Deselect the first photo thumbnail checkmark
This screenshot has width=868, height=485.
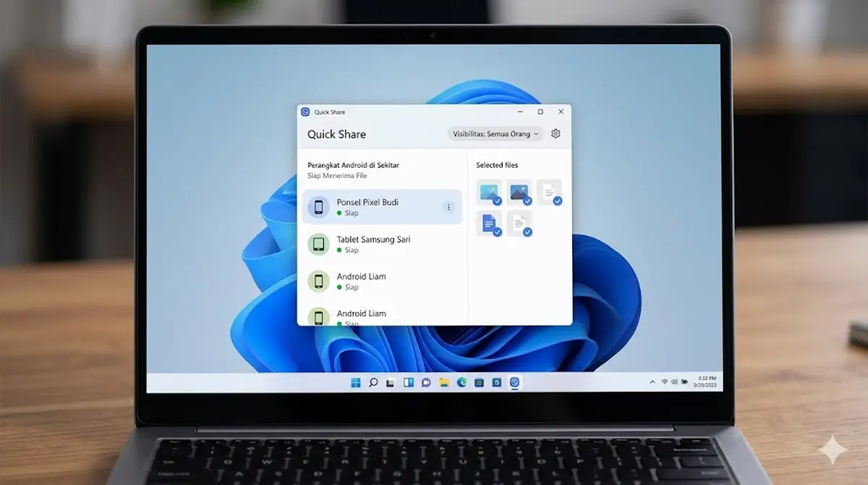[x=498, y=202]
